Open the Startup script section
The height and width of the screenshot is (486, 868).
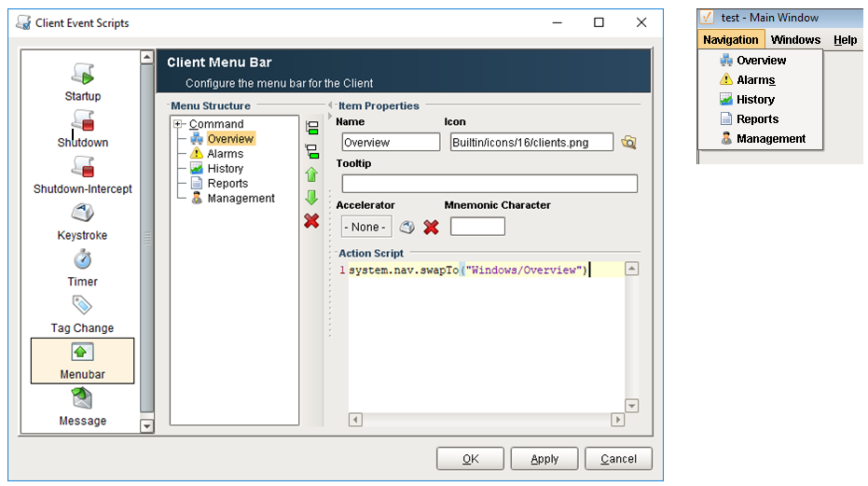82,82
